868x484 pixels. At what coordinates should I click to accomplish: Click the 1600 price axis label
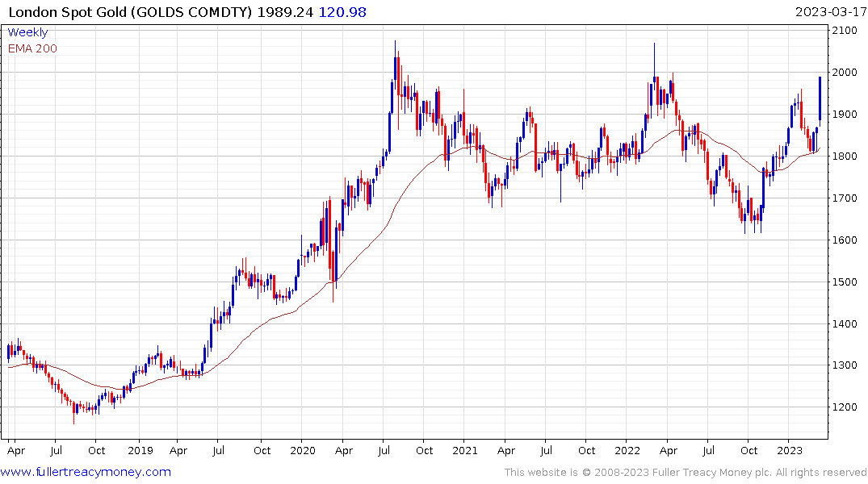(845, 240)
